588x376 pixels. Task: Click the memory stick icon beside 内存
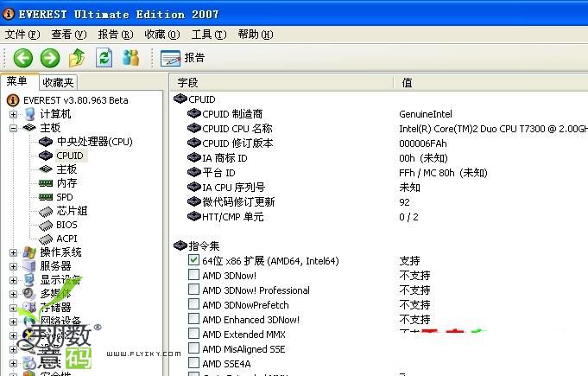(46, 183)
